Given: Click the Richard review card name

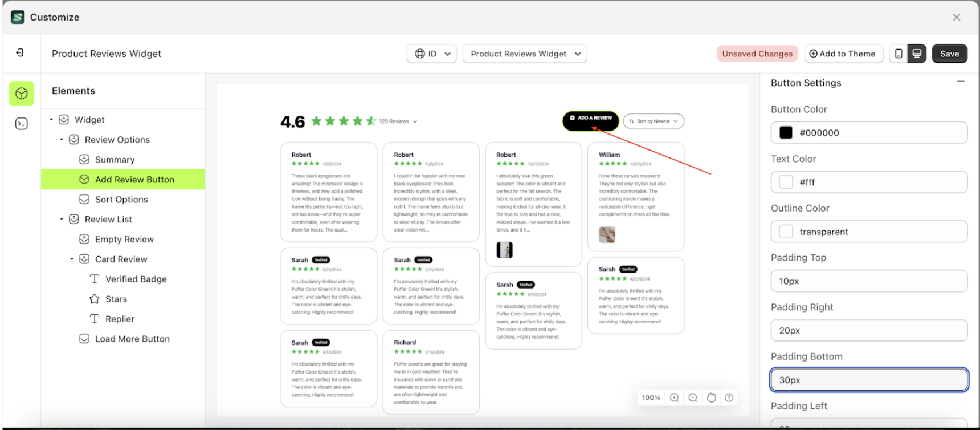Looking at the screenshot, I should click(405, 343).
